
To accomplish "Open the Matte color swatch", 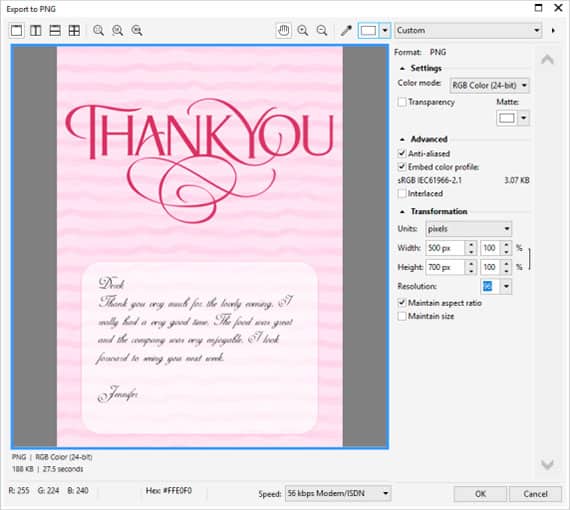I will click(x=507, y=118).
